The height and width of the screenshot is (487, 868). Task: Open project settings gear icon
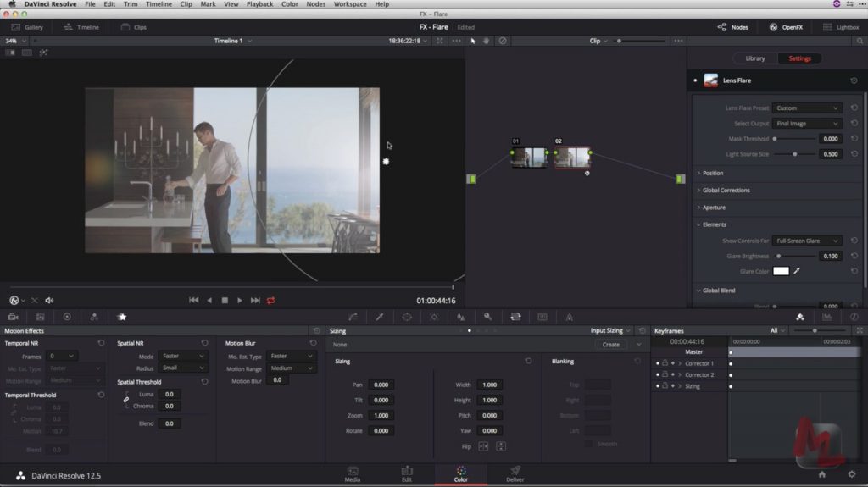851,474
